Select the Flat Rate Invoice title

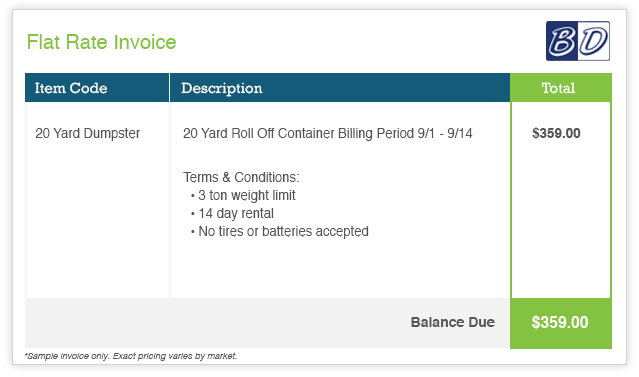click(x=101, y=42)
